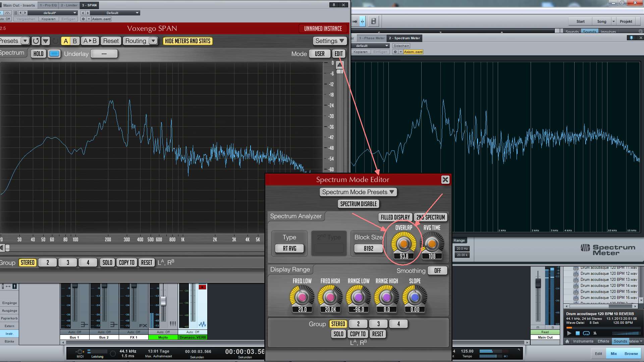
Task: Close the Spectrum Mode Editor panel
Action: coord(445,180)
